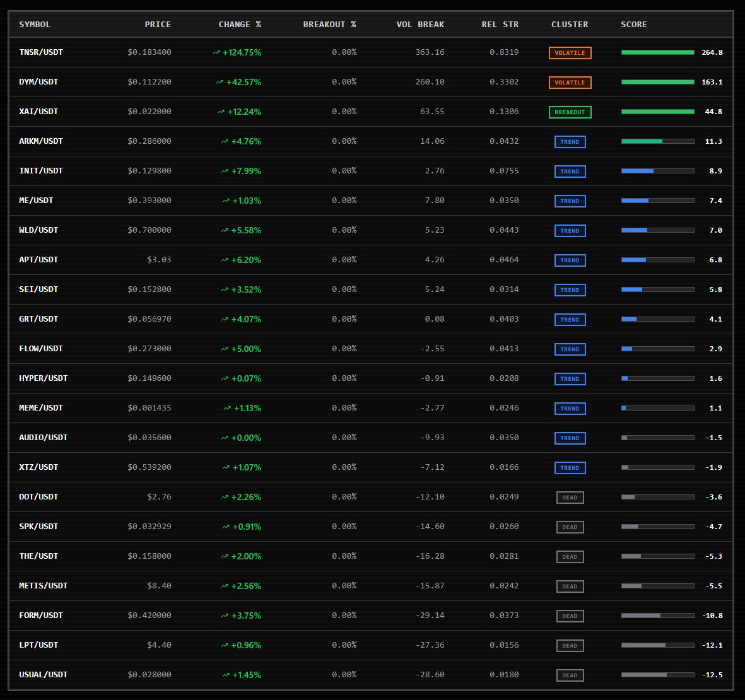Click the trend arrow icon in ME/USDT row
The image size is (745, 700).
point(226,201)
